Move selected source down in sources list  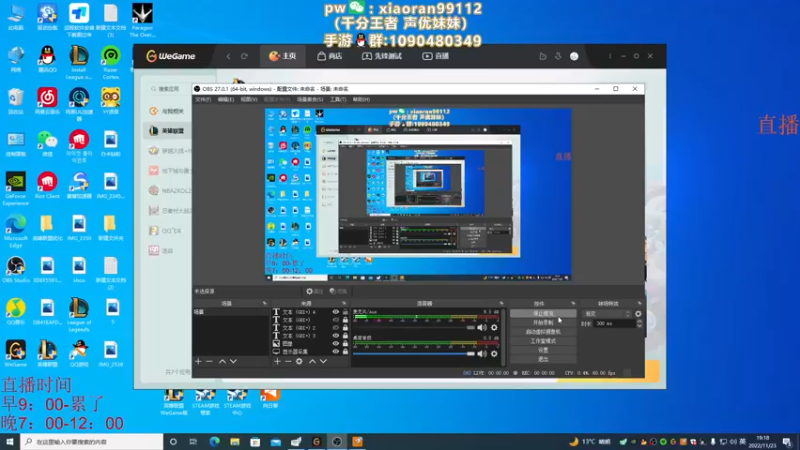pos(323,361)
